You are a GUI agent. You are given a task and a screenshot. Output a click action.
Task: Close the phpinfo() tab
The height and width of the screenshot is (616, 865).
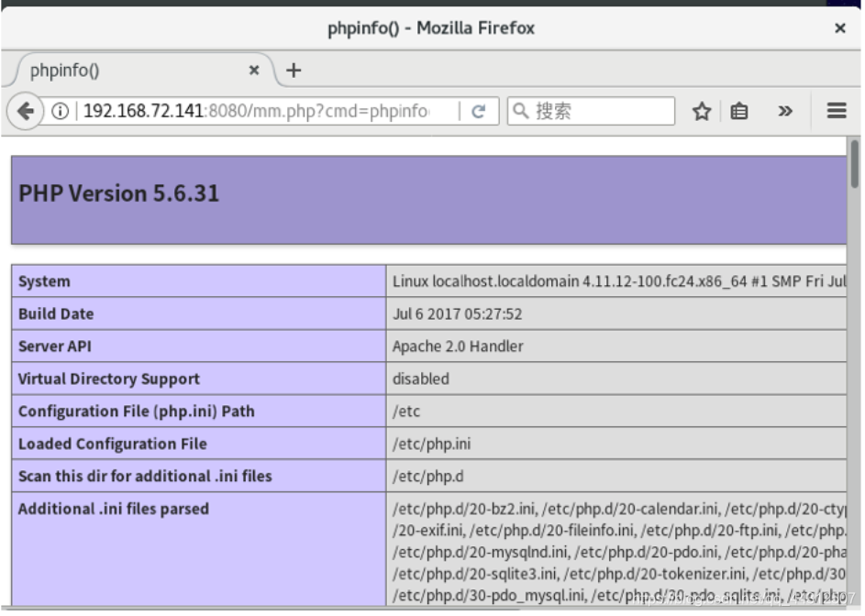coord(254,70)
